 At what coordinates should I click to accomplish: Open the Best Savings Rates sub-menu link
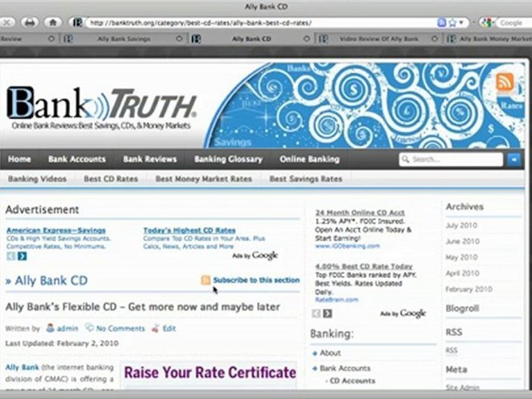click(x=306, y=179)
